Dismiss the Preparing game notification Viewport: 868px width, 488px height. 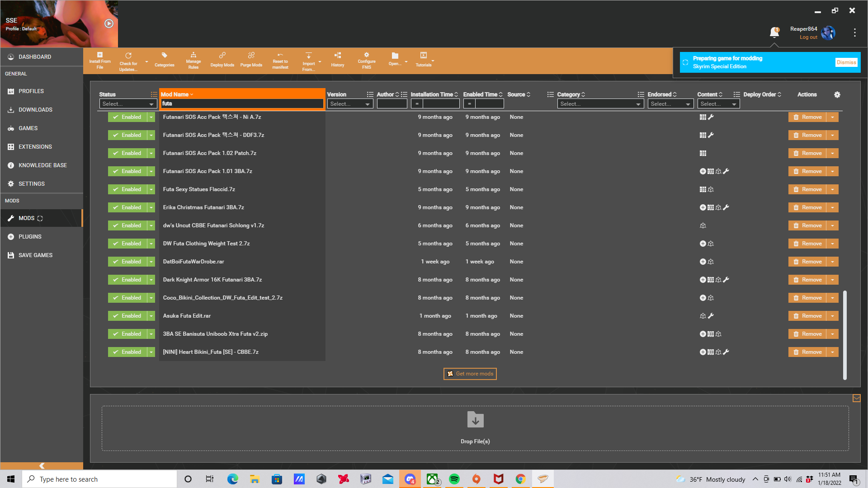click(846, 62)
